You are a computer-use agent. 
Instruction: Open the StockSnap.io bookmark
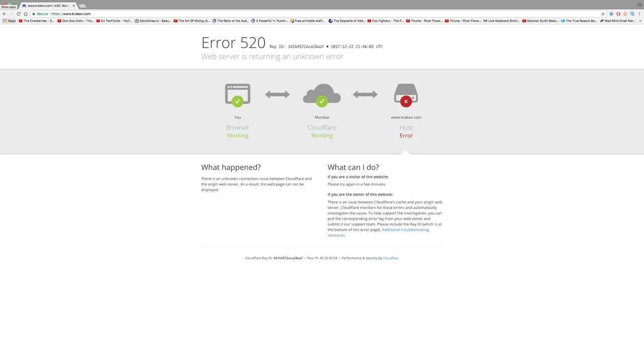(x=153, y=21)
